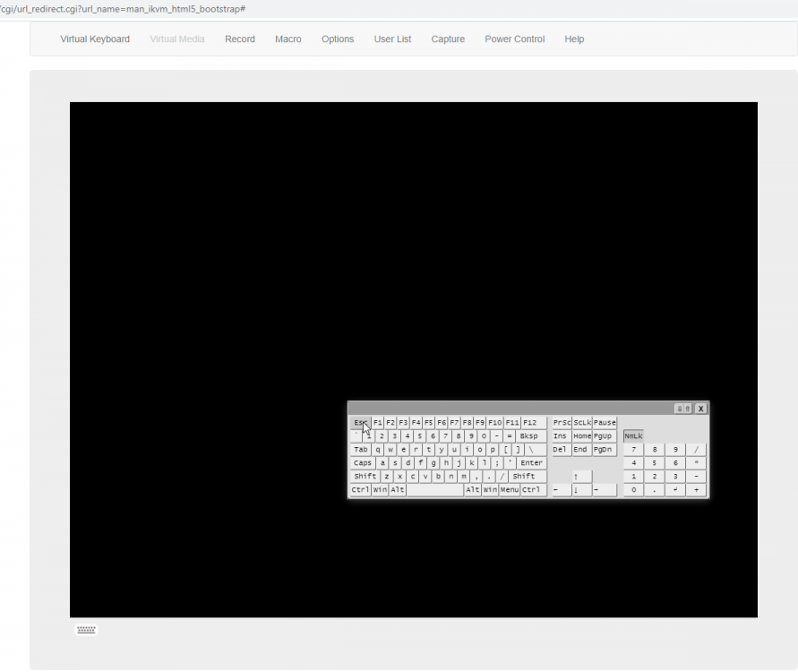Click the Menu key

(510, 490)
